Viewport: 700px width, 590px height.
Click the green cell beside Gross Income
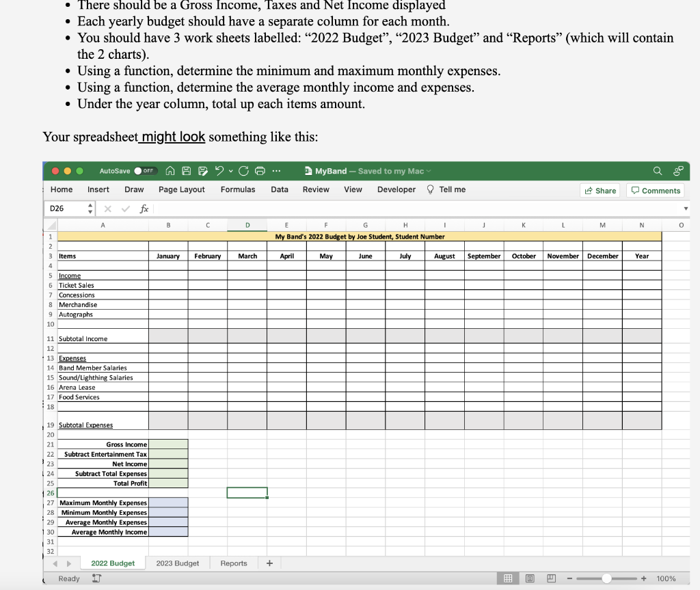click(x=168, y=444)
